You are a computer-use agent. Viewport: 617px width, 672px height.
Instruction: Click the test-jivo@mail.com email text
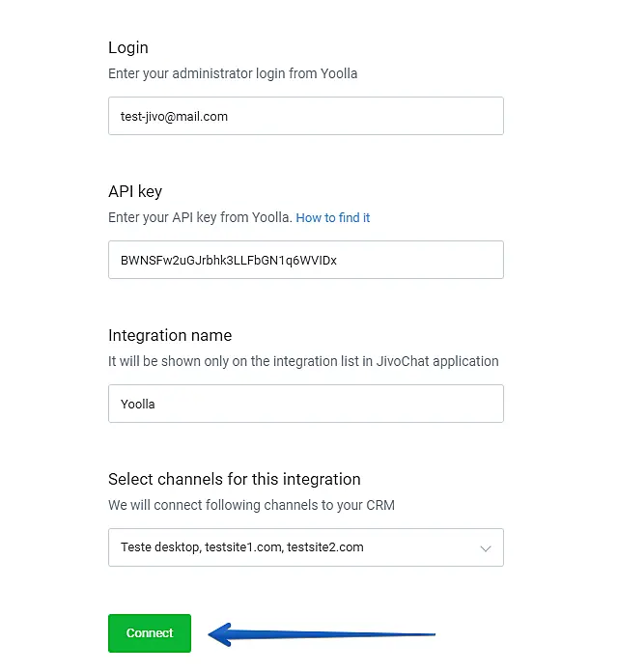(174, 117)
